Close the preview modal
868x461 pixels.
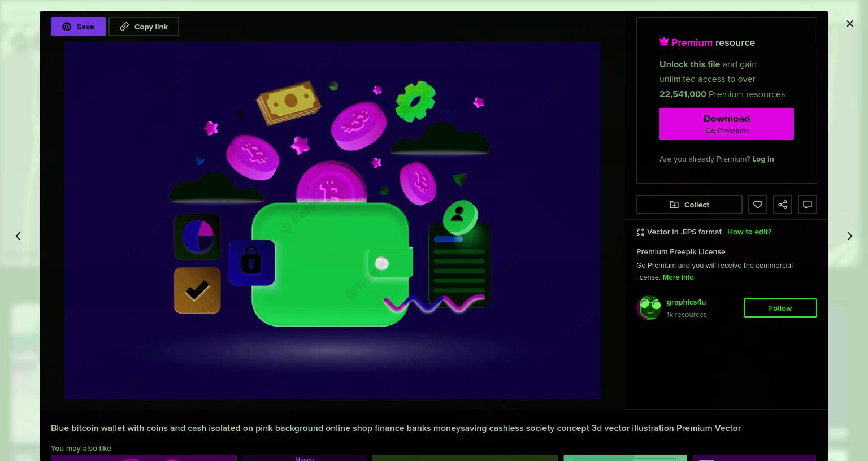[x=849, y=24]
